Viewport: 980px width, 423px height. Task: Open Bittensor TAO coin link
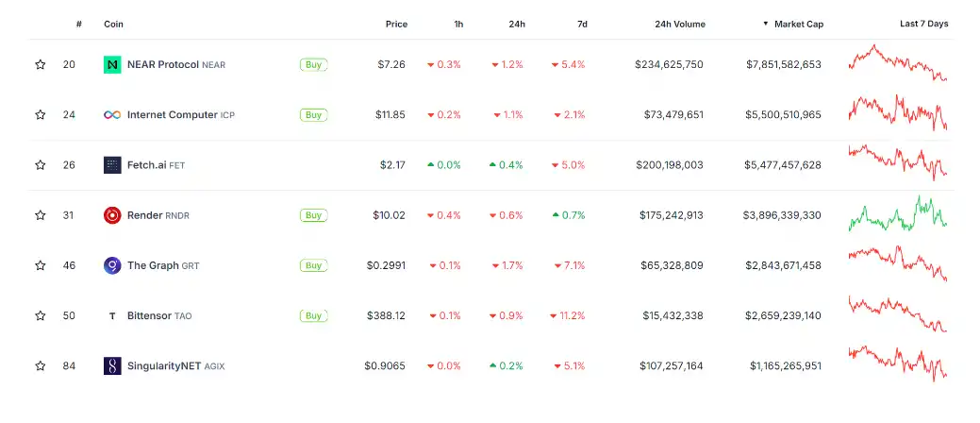159,315
